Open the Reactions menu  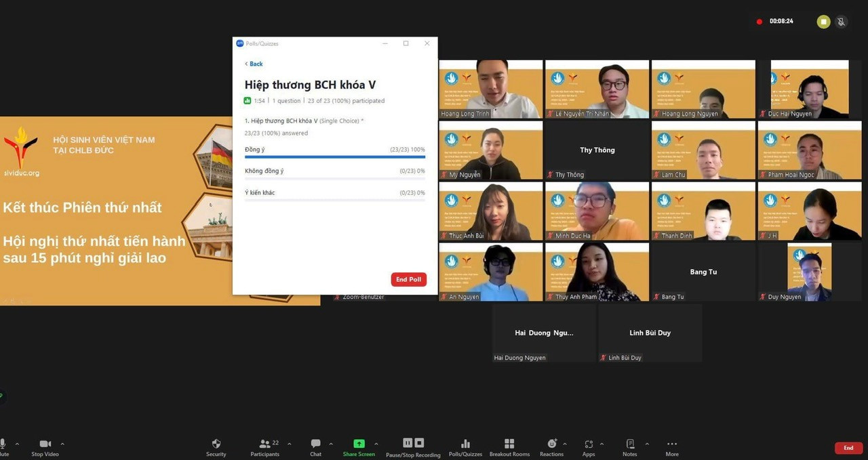click(552, 444)
